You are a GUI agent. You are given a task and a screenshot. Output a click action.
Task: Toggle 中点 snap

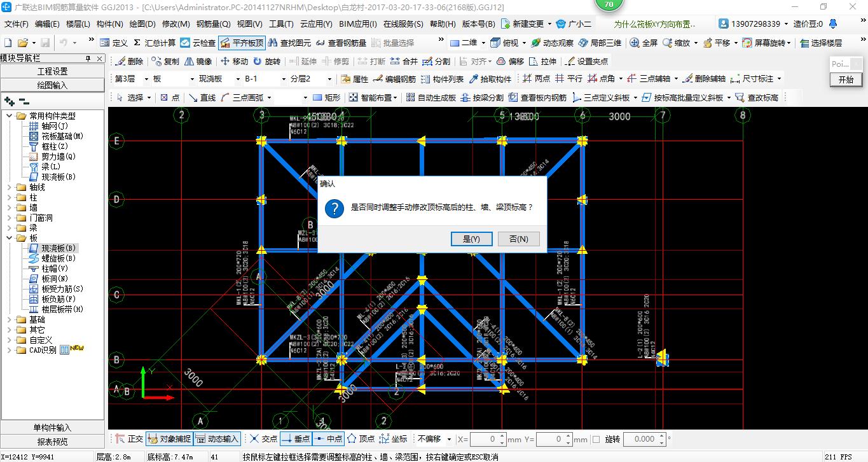[x=328, y=439]
